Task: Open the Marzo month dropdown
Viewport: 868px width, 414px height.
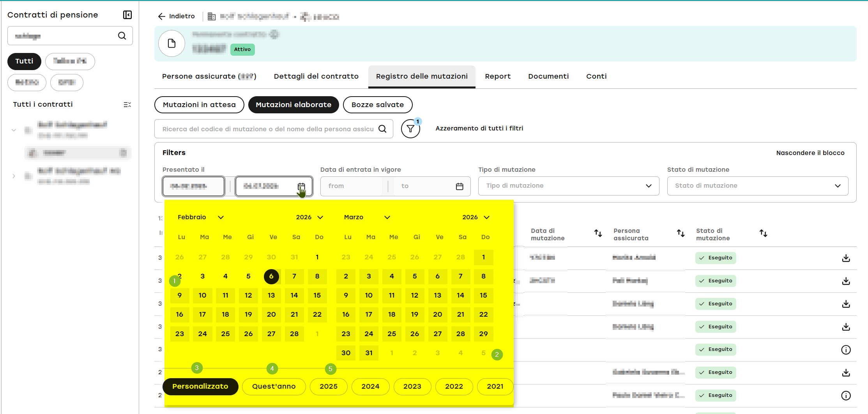Action: 367,217
